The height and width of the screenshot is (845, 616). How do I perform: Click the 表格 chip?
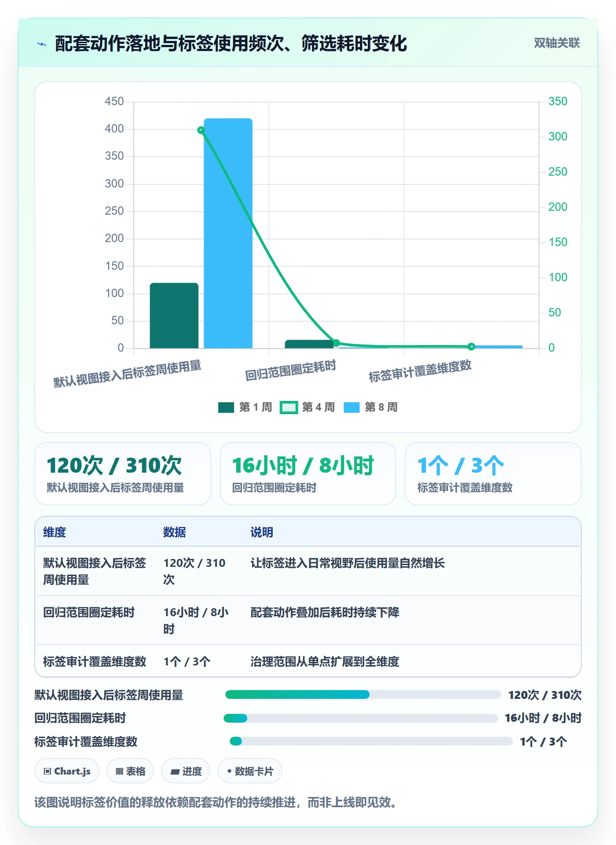(130, 771)
